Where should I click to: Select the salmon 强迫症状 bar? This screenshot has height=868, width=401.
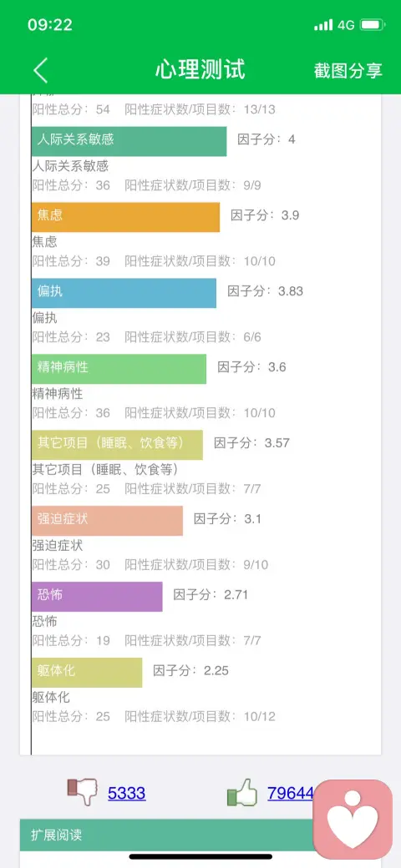[x=108, y=520]
